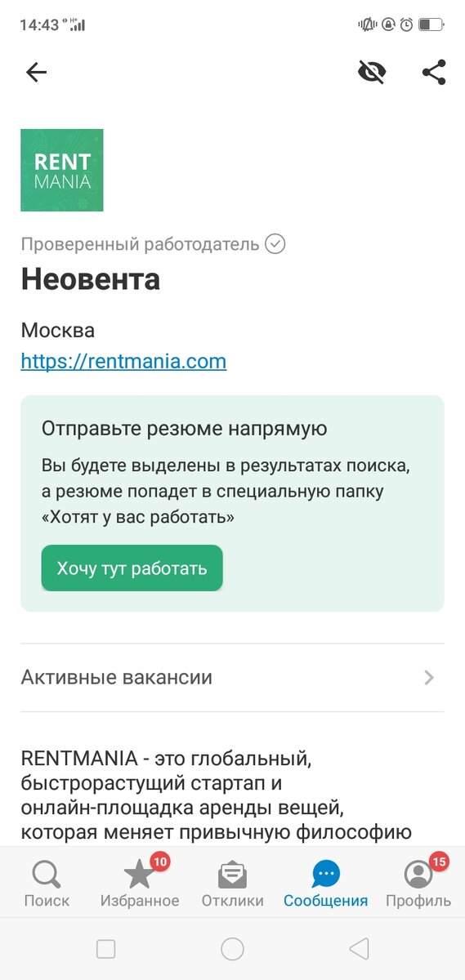Tap the Android recent apps square button
The height and width of the screenshot is (980, 465).
pos(105,948)
